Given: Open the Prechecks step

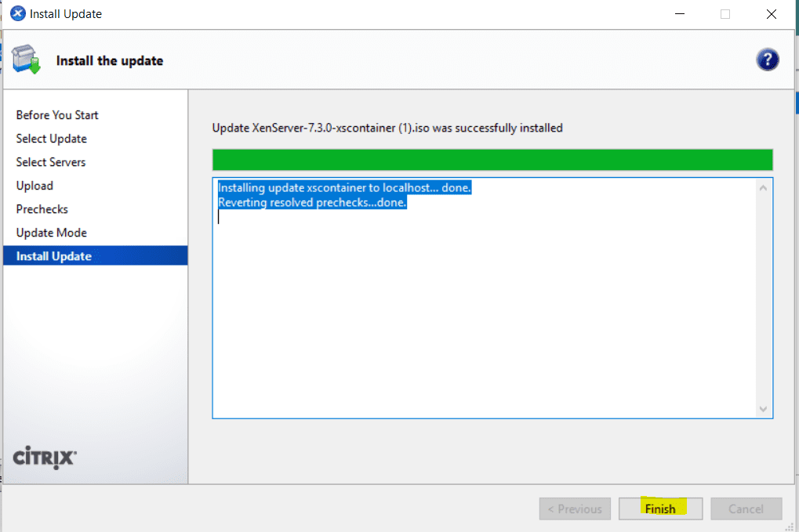Looking at the screenshot, I should pos(42,209).
